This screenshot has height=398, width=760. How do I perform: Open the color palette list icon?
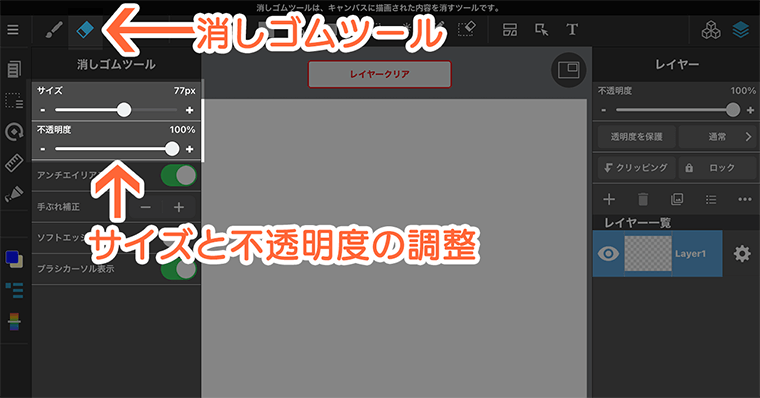point(15,290)
